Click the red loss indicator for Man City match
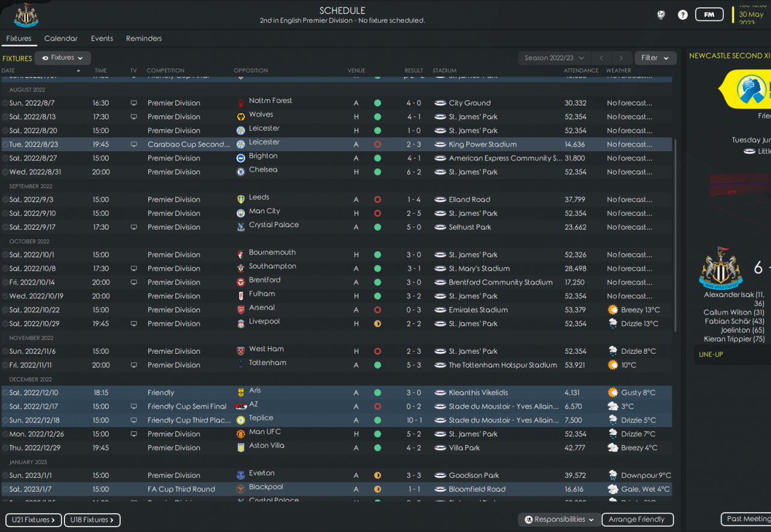The height and width of the screenshot is (532, 771). pyautogui.click(x=378, y=213)
